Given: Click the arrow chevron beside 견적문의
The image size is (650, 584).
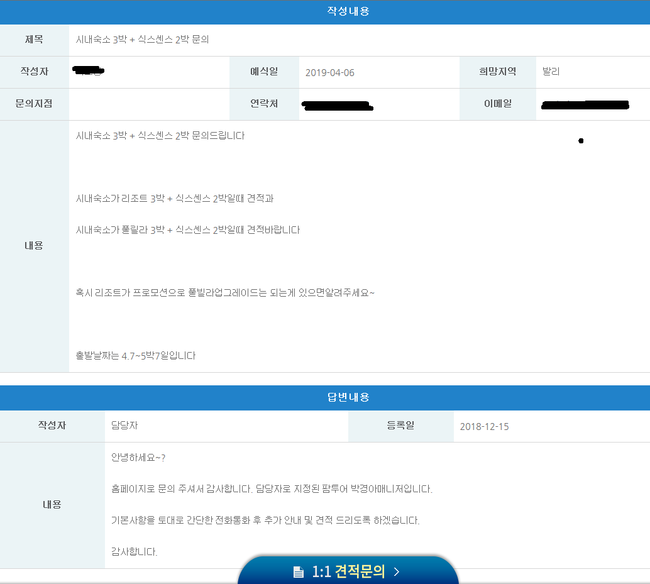Looking at the screenshot, I should click(x=396, y=572).
